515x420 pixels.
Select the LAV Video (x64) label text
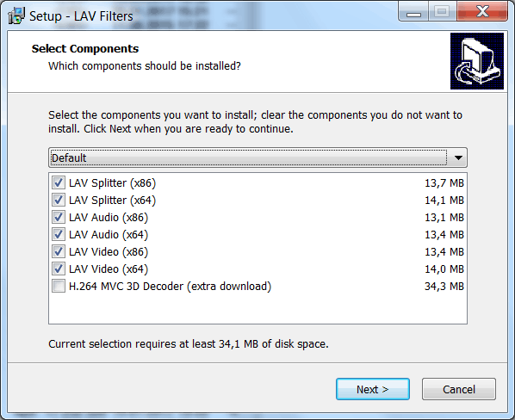pyautogui.click(x=109, y=269)
